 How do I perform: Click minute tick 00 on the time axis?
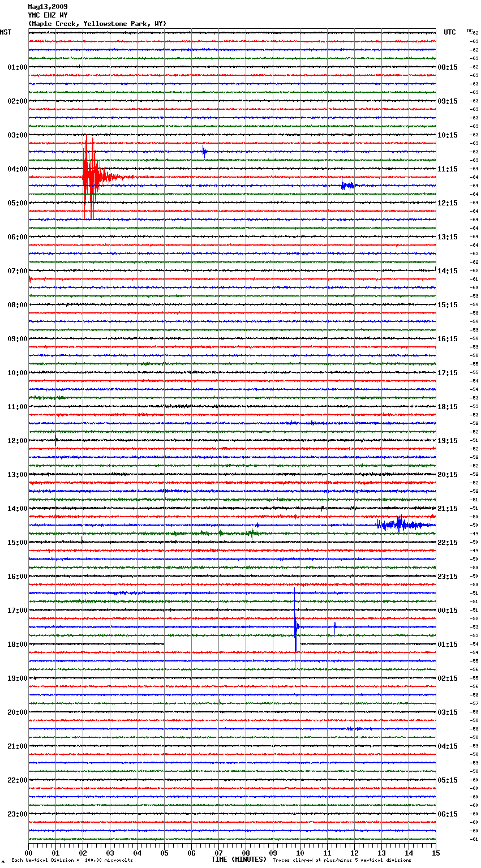coord(28,853)
